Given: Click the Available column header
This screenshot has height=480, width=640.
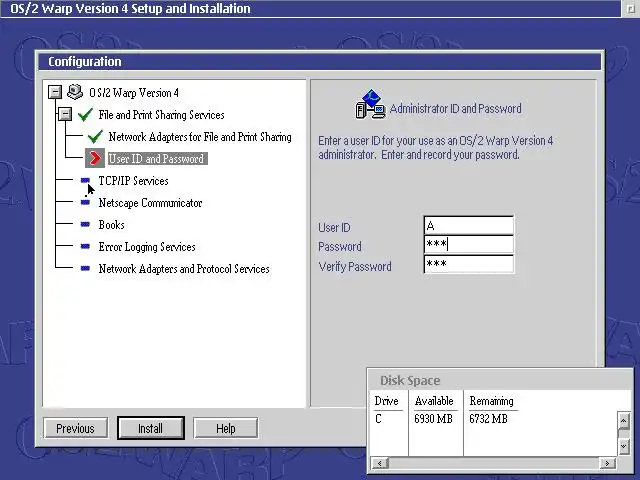Looking at the screenshot, I should point(434,401).
